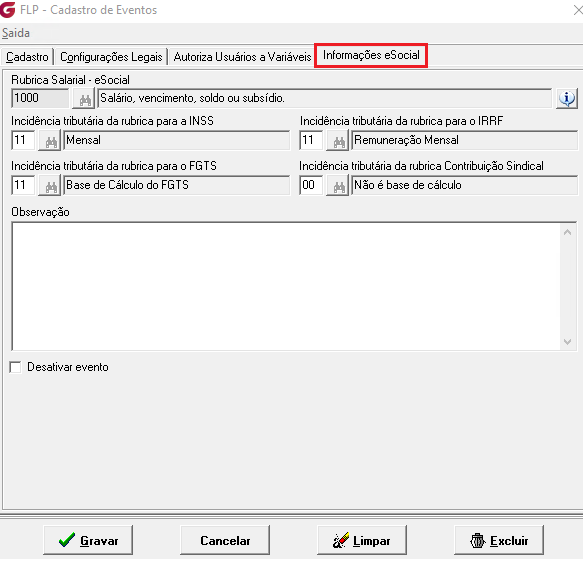Screen dimensions: 583x562
Task: Click inside the Observação text area
Action: pyautogui.click(x=286, y=286)
